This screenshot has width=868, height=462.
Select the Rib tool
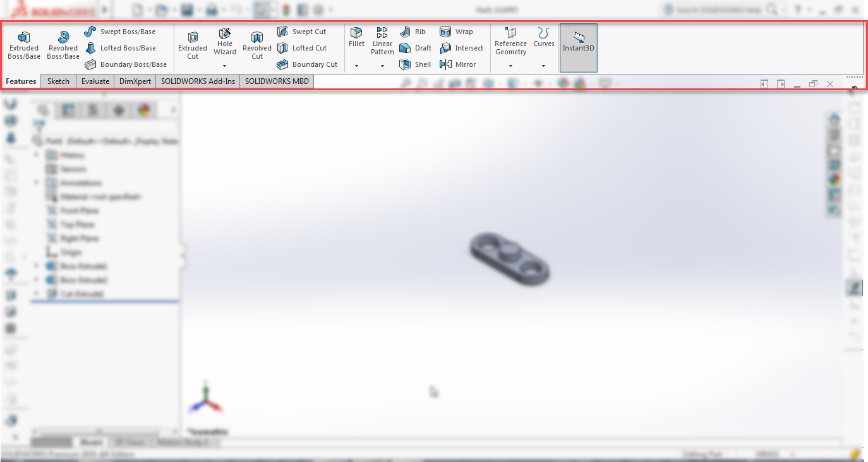[413, 32]
